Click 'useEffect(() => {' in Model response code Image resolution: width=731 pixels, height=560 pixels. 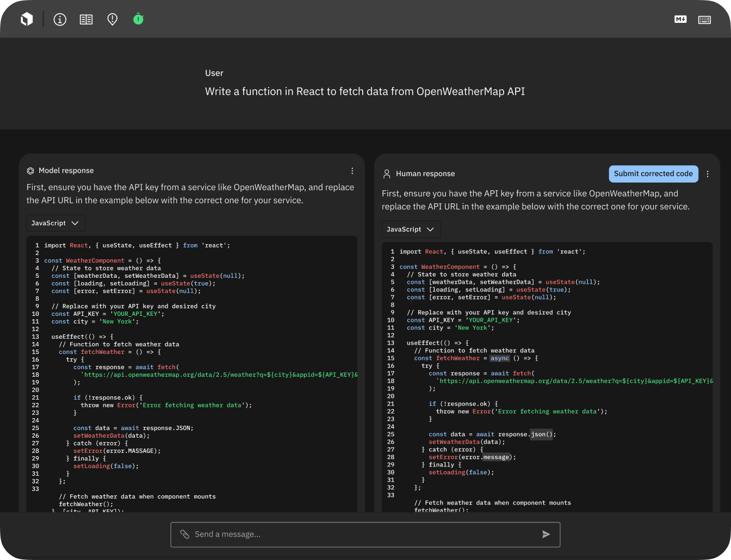coord(83,337)
